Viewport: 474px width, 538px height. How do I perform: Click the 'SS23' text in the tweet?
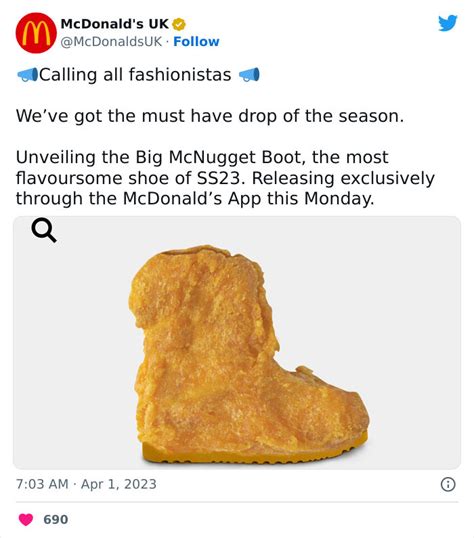pyautogui.click(x=221, y=178)
